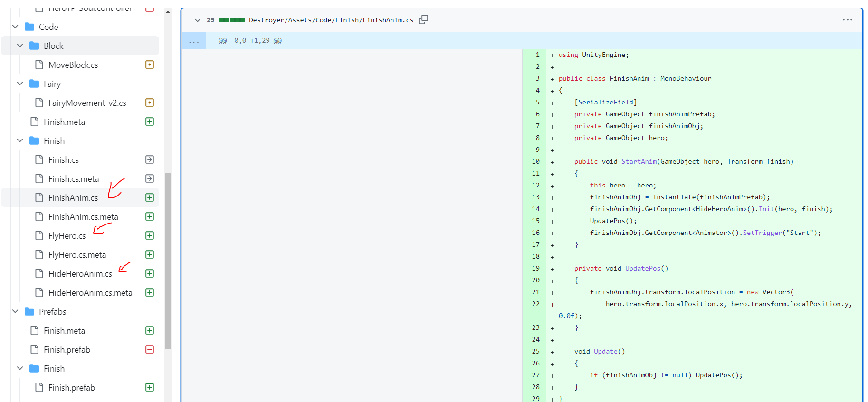
Task: Click line number 19 in the diff
Action: (x=535, y=268)
